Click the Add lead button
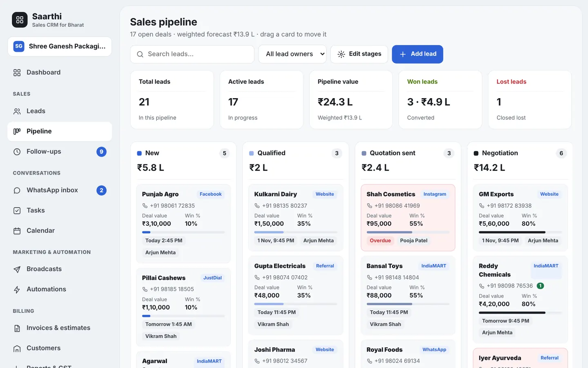The height and width of the screenshot is (368, 588). (417, 54)
